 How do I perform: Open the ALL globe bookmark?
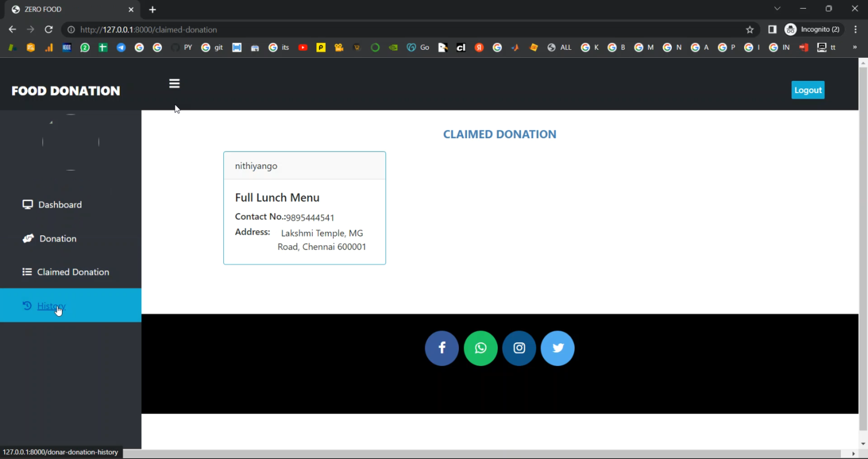[559, 47]
